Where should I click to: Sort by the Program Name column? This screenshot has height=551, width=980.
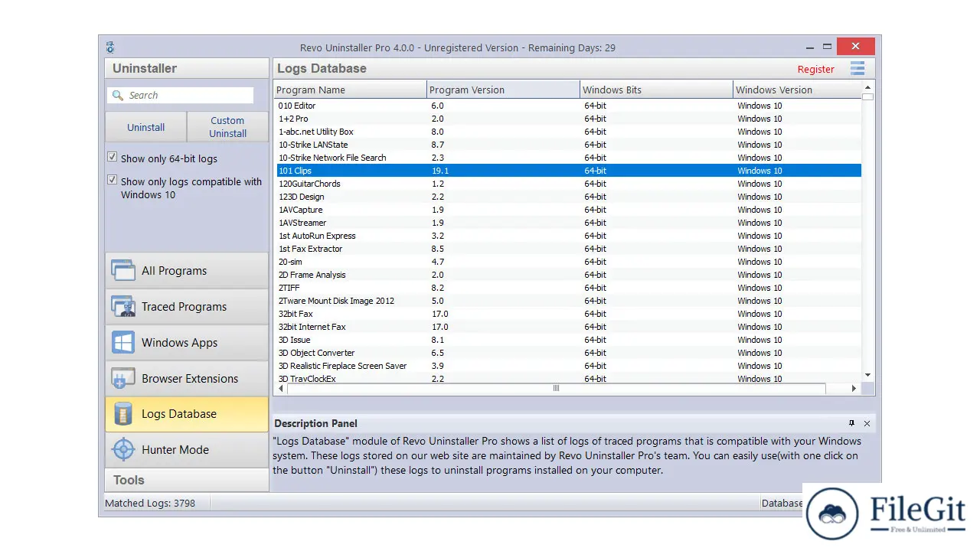click(351, 90)
